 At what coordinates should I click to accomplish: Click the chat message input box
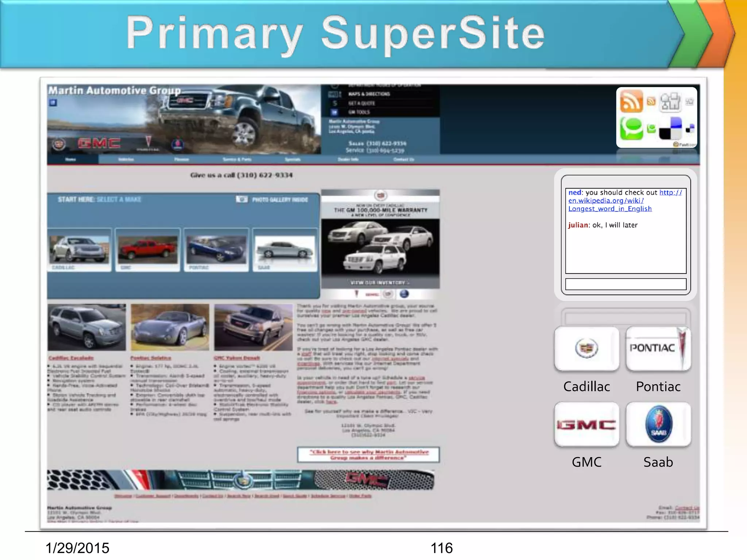tap(626, 284)
